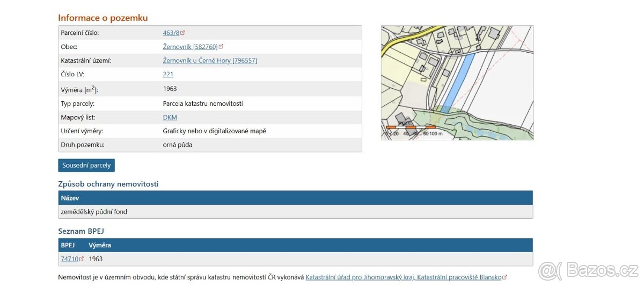
Task: Click the 'Druh pozemku:' label
Action: tap(83, 145)
